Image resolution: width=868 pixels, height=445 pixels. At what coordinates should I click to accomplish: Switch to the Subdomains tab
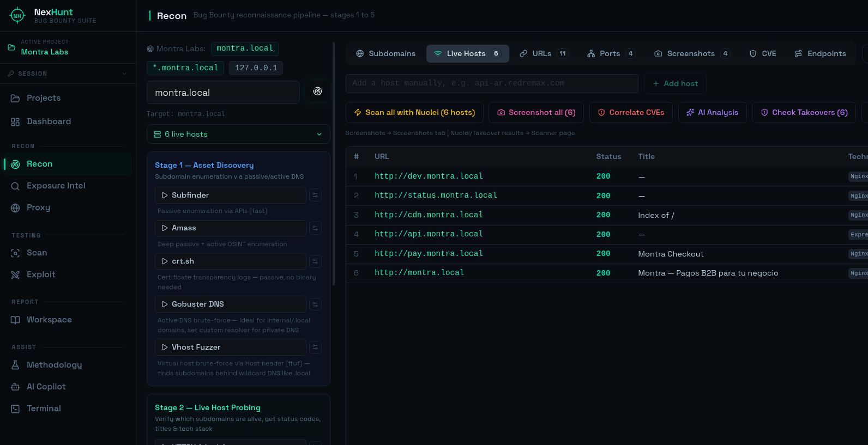pyautogui.click(x=385, y=53)
